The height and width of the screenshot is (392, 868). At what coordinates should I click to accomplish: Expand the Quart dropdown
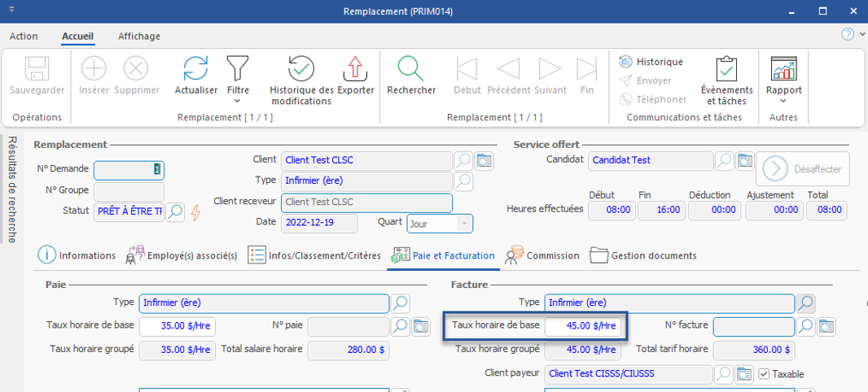464,223
